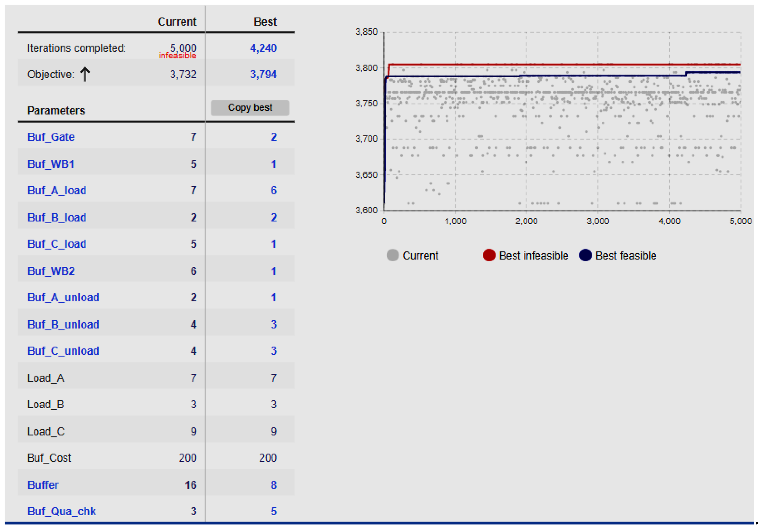Viewport: 763px width, 532px height.
Task: Open the Buf_WB1 parameter link
Action: pyautogui.click(x=50, y=164)
